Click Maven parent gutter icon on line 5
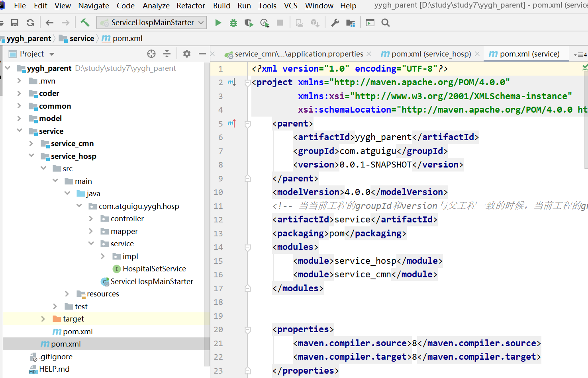The image size is (588, 378). click(x=232, y=123)
